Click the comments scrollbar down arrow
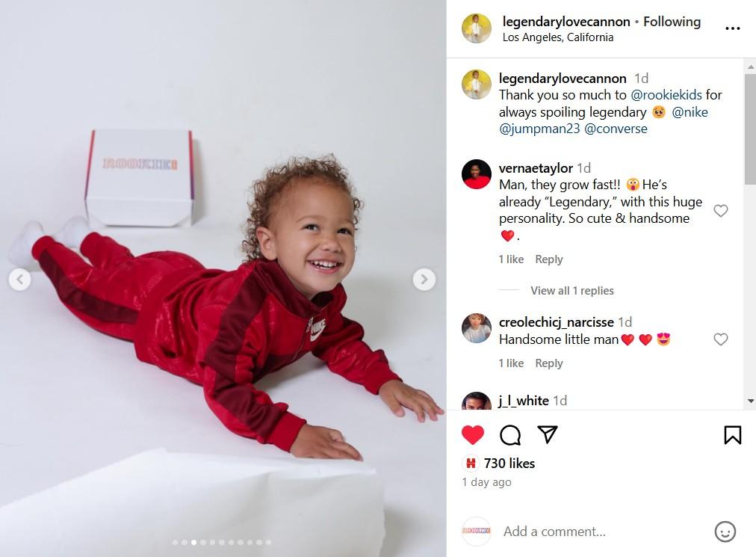The height and width of the screenshot is (557, 756). tap(751, 401)
